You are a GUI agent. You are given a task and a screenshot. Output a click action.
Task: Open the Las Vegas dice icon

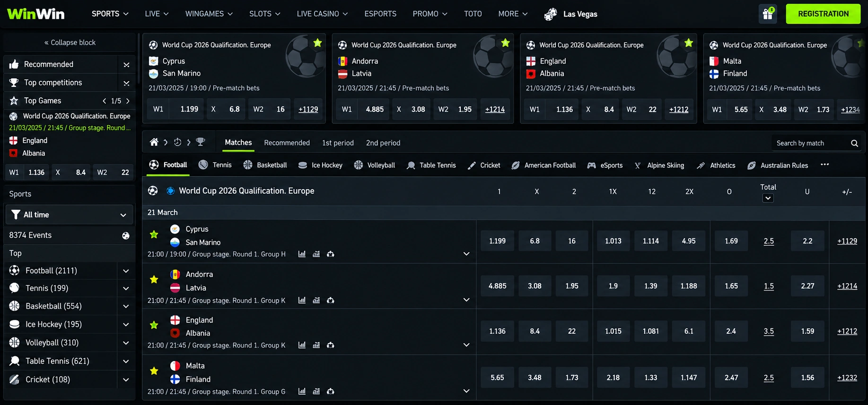coord(551,14)
